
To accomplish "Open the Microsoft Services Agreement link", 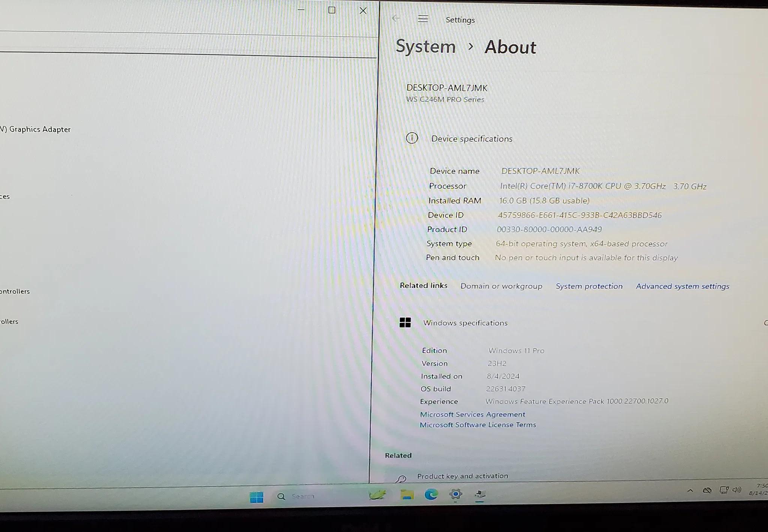I will (x=472, y=414).
